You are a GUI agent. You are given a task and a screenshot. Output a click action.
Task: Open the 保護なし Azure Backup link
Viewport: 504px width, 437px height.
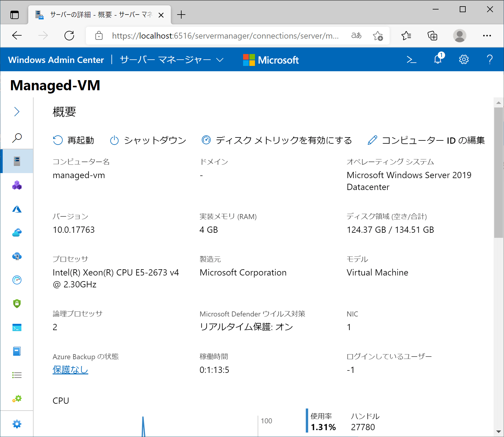click(x=70, y=370)
